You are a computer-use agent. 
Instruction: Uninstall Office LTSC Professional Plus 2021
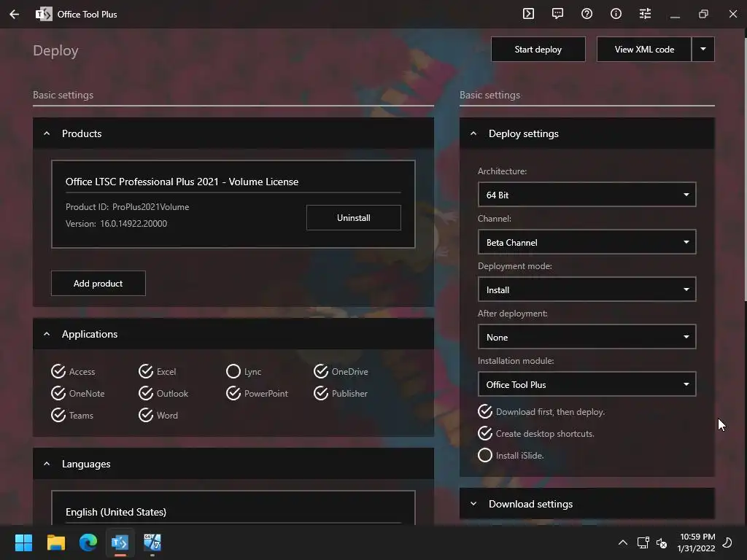tap(354, 217)
